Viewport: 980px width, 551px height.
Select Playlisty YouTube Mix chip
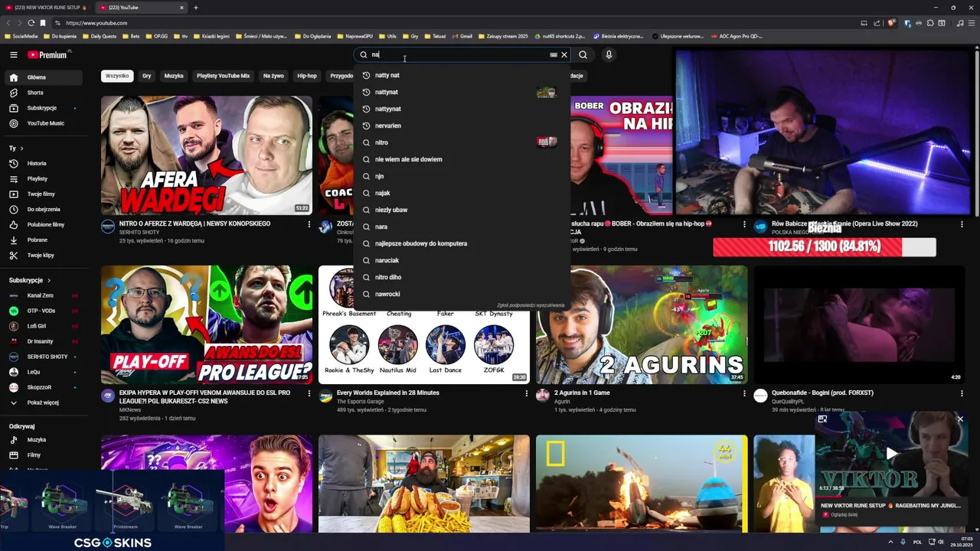(x=223, y=76)
